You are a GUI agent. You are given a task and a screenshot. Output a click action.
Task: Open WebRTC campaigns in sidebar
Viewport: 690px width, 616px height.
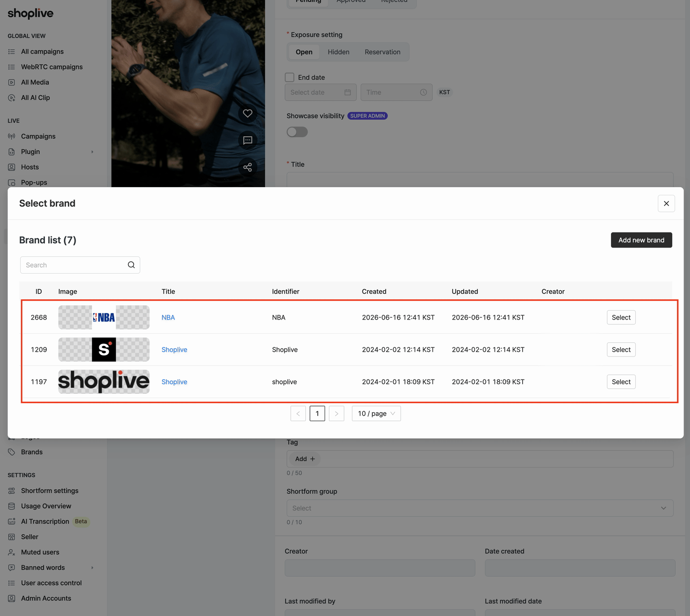tap(52, 67)
